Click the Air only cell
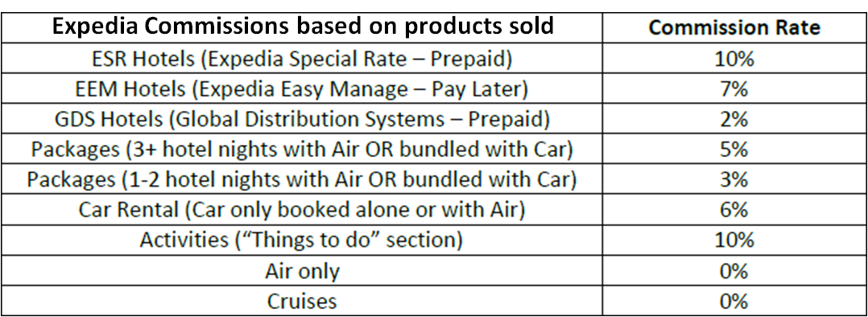The height and width of the screenshot is (317, 868). pyautogui.click(x=302, y=271)
